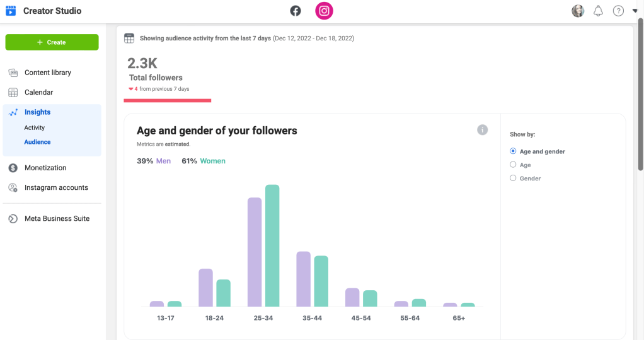Open the Content library menu item

click(47, 73)
